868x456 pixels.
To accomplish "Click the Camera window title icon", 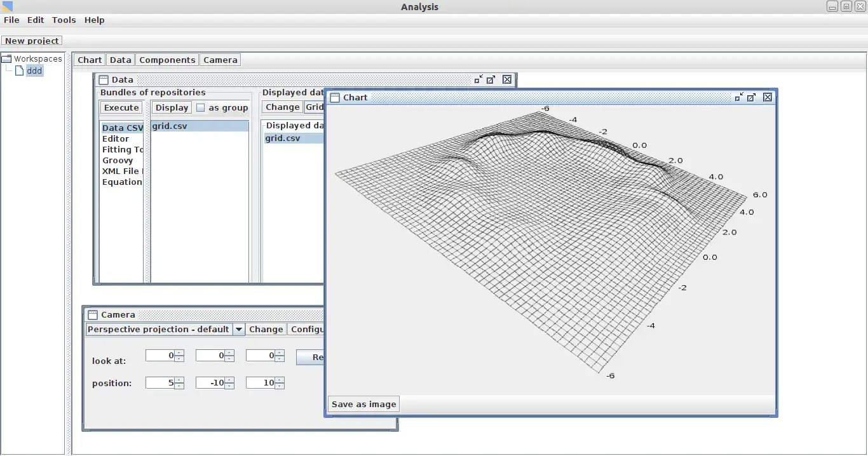I will [93, 315].
